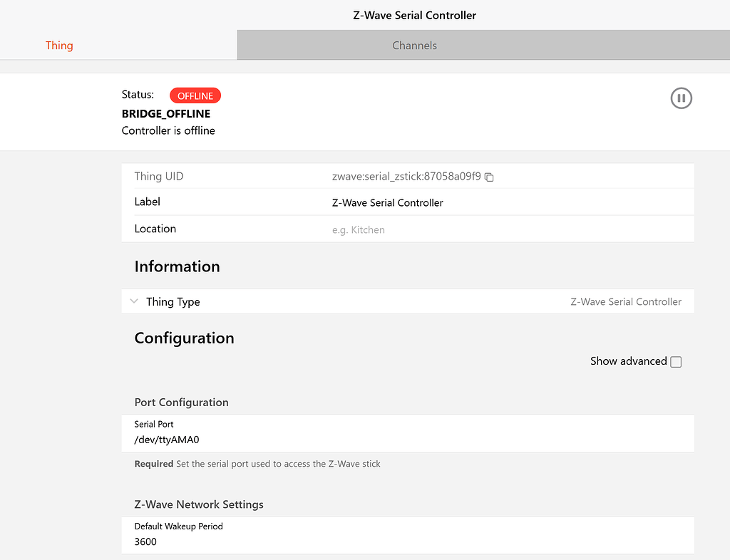Copy the Thing UID to clipboard
This screenshot has height=560, width=730.
pos(488,177)
